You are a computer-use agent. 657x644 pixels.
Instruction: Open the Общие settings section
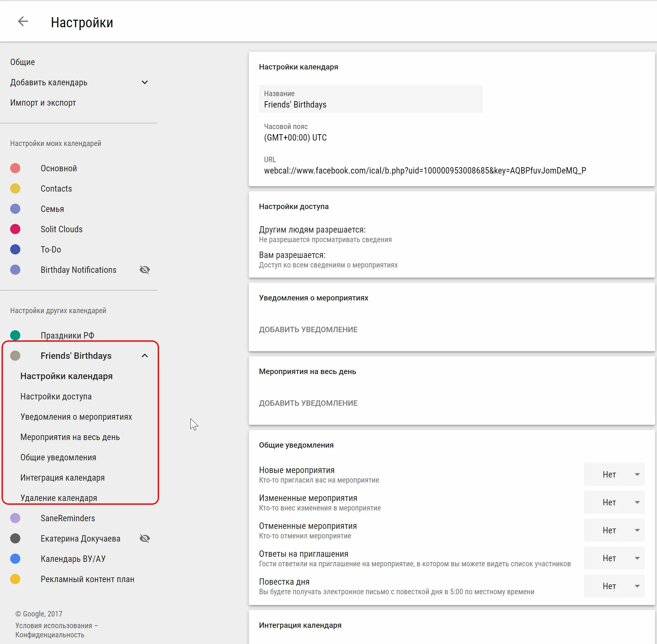[22, 62]
